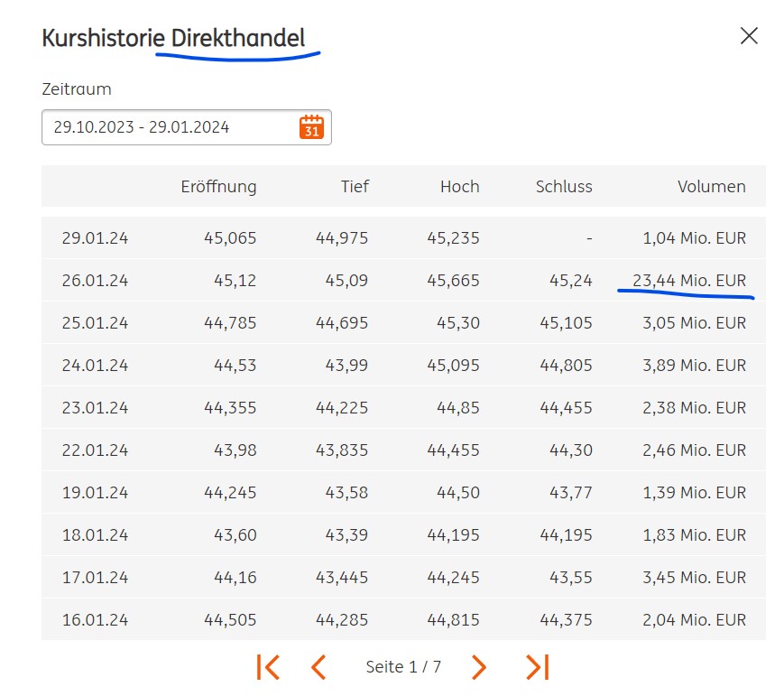Click high price 45,095
Viewport: 784px width, 696px height.
pos(453,366)
